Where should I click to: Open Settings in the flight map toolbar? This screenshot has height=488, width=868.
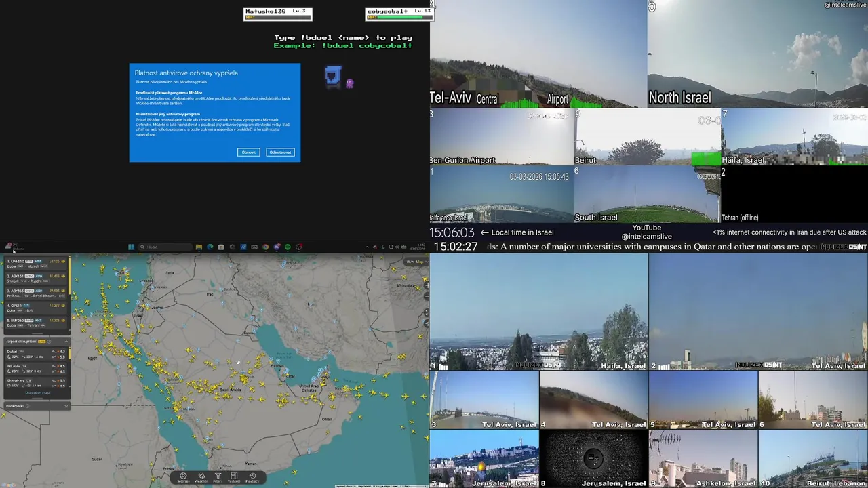(183, 478)
